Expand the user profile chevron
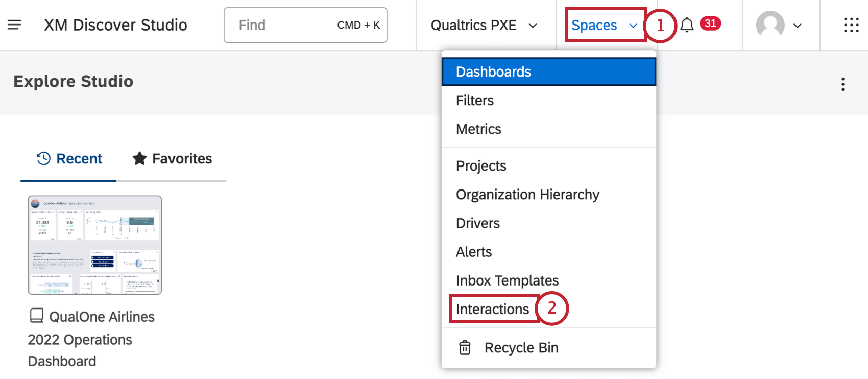The height and width of the screenshot is (379, 868). (x=797, y=26)
